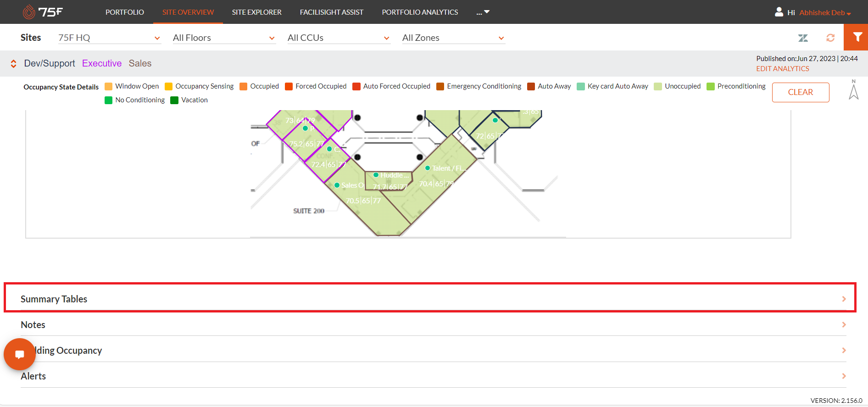
Task: Click the 75F logo
Action: coord(43,12)
